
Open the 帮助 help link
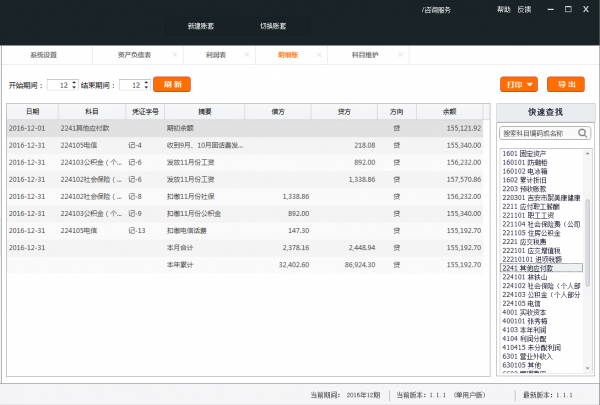point(503,9)
